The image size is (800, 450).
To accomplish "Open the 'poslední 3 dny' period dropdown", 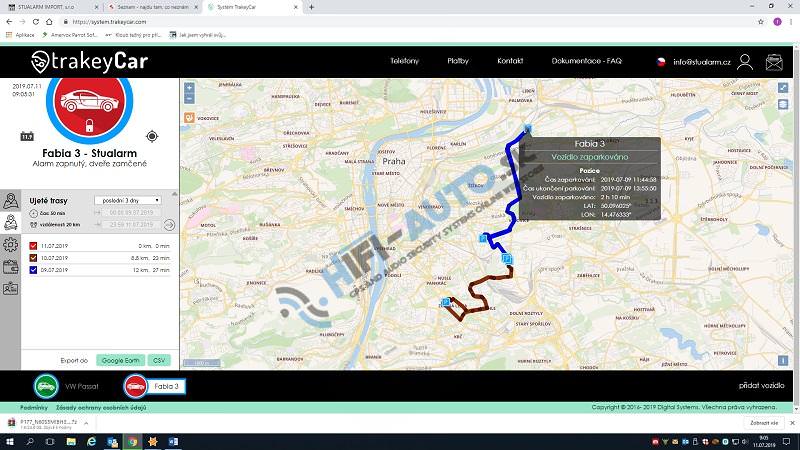I will click(128, 201).
